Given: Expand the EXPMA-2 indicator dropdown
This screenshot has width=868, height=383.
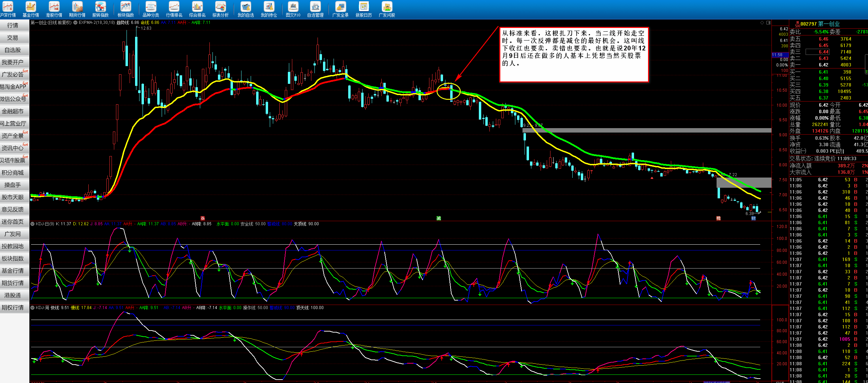Looking at the screenshot, I should point(75,23).
